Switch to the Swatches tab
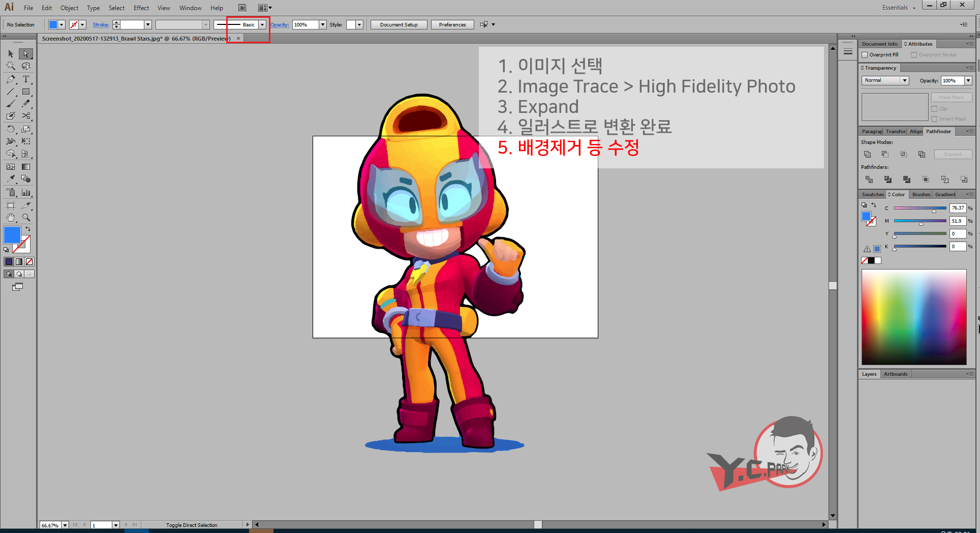The height and width of the screenshot is (533, 980). 873,195
